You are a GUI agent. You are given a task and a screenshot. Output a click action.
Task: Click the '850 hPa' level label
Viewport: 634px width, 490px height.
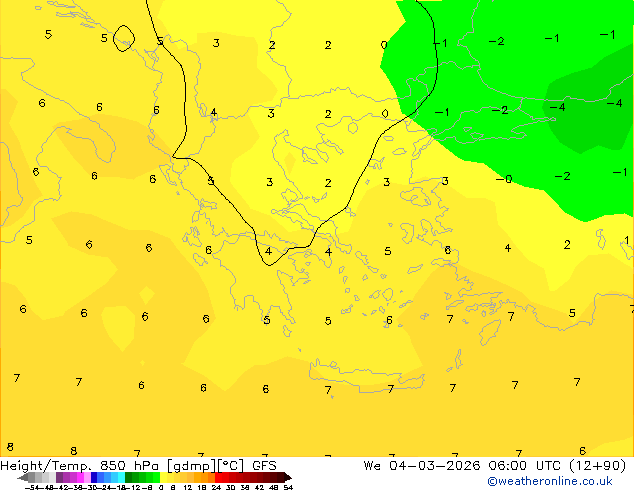point(129,466)
